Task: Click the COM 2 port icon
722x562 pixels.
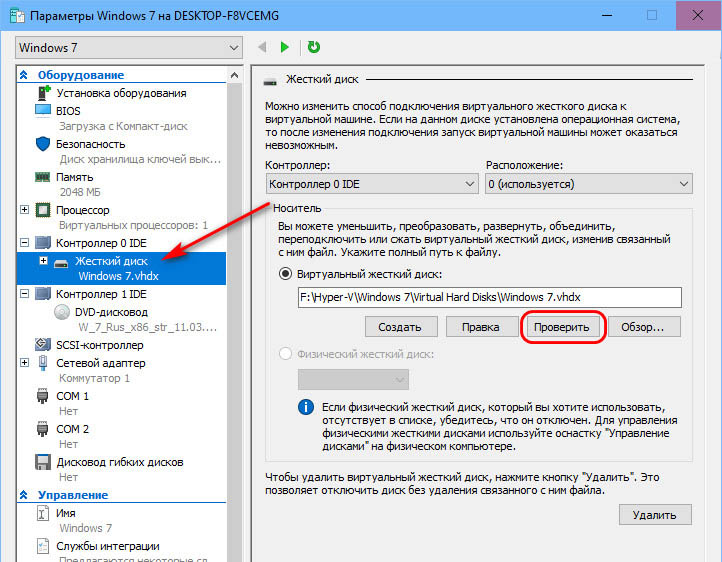Action: point(42,429)
